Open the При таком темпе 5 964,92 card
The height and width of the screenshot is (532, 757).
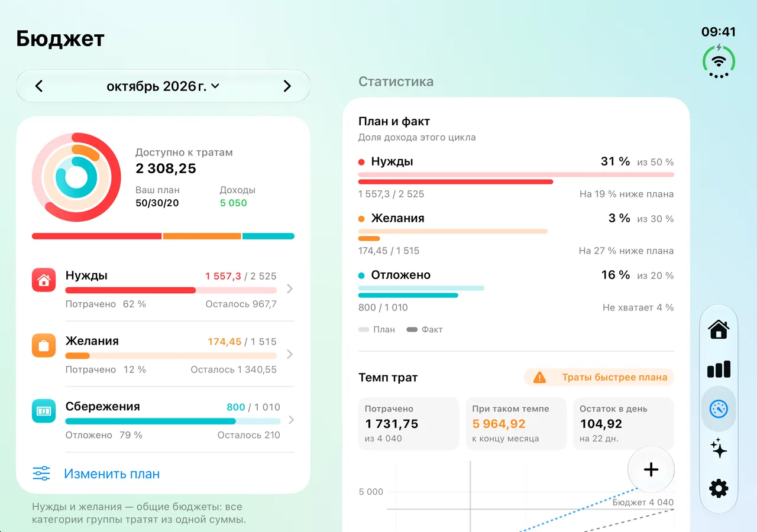[x=516, y=424]
